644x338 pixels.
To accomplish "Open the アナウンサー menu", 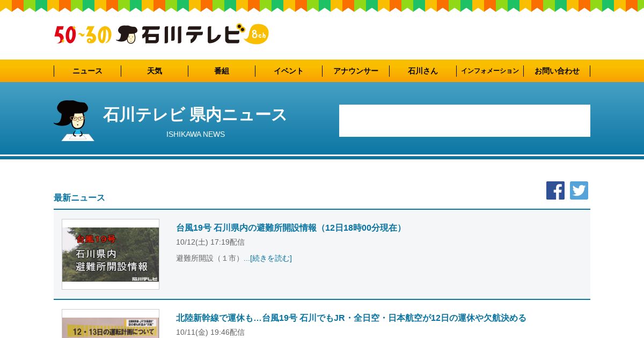I will 356,71.
